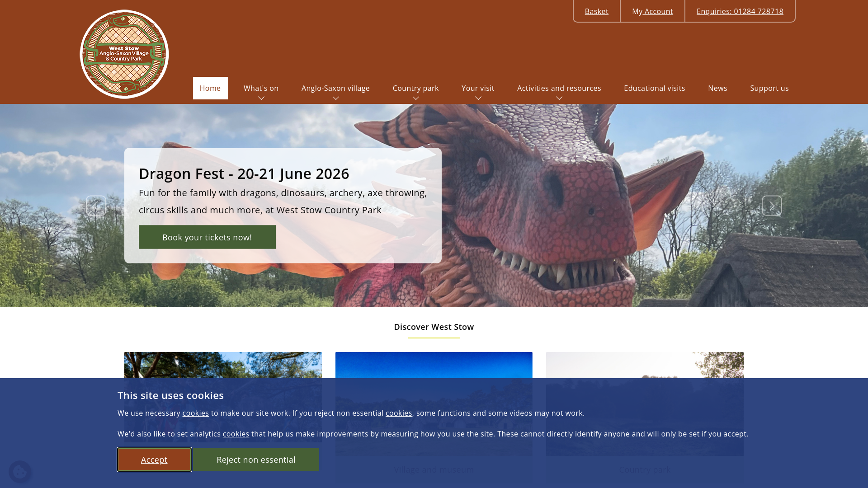Image resolution: width=868 pixels, height=488 pixels.
Task: Open the Anglo-Saxon village menu item
Action: (x=335, y=88)
